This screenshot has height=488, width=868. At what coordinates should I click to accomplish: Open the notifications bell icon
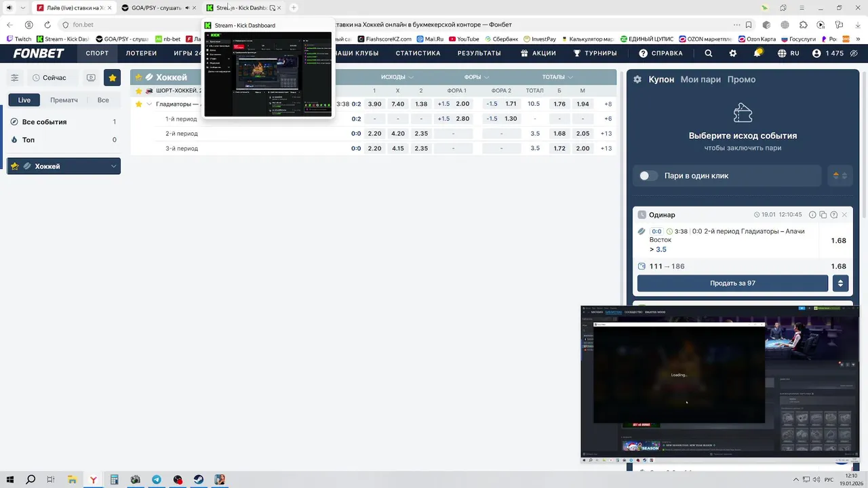757,54
